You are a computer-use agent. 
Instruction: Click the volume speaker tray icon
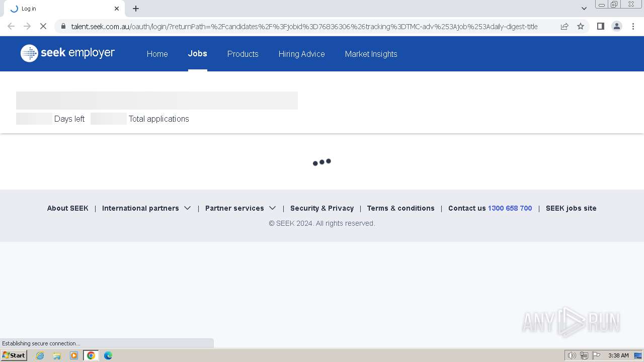(572, 355)
